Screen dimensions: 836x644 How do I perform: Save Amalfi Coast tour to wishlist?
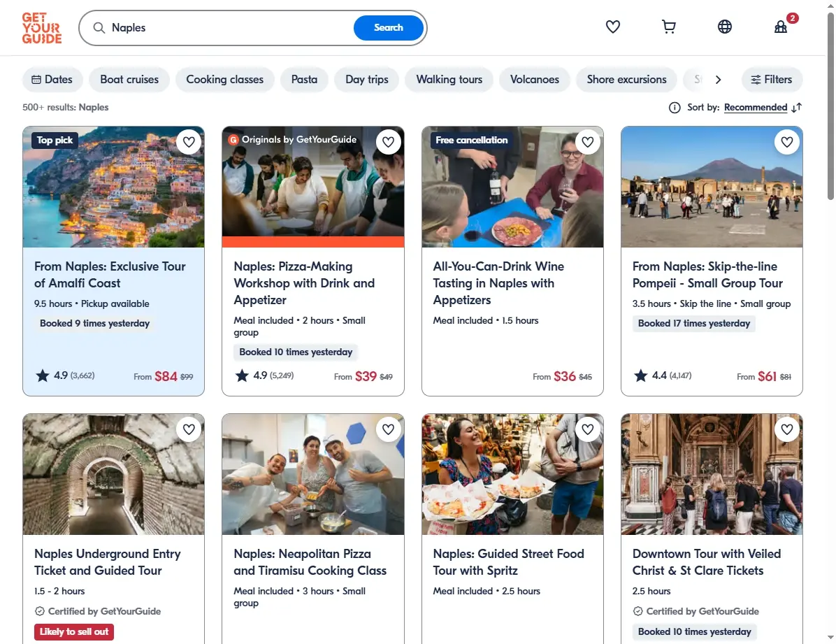(189, 142)
